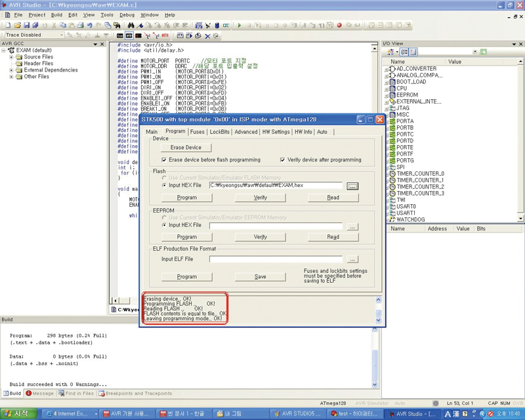Screen dimensions: 525x420
Task: Click the Save floppy disk icon
Action: [x=26, y=25]
